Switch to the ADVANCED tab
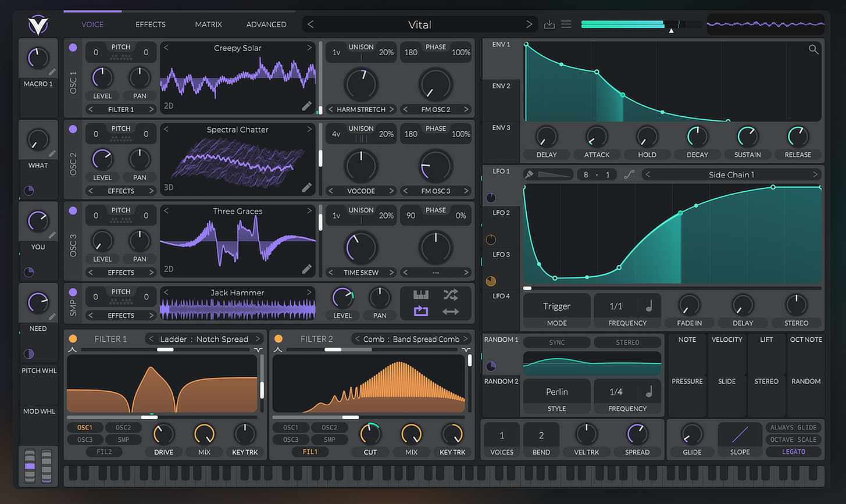This screenshot has width=846, height=504. (x=266, y=24)
